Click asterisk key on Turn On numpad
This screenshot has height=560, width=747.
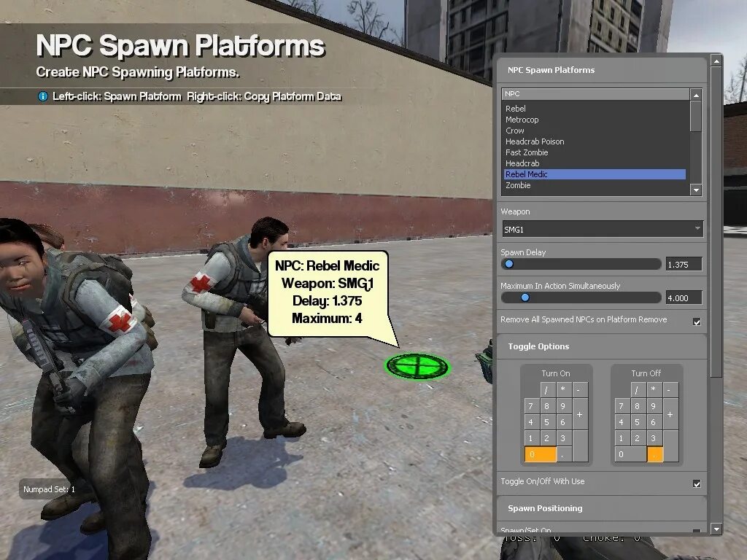pyautogui.click(x=564, y=390)
